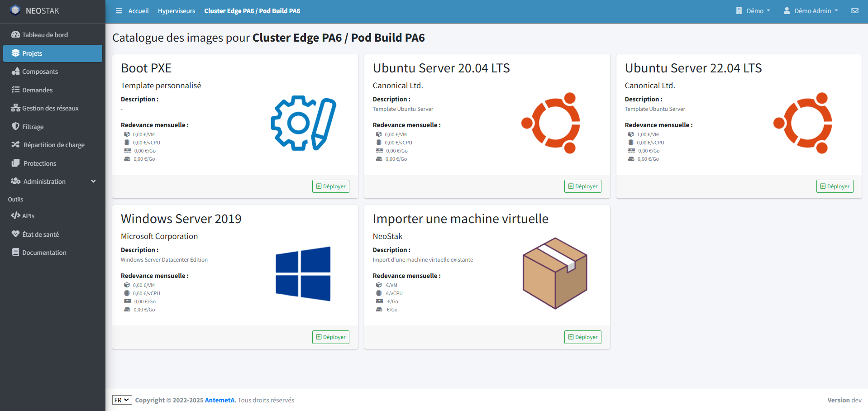Go to Tableau de bord in sidebar

point(45,35)
